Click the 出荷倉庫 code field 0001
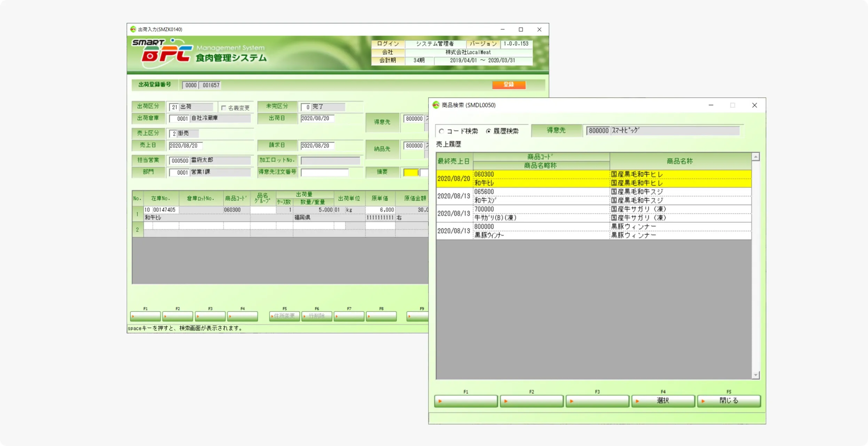The height and width of the screenshot is (446, 868). click(179, 119)
